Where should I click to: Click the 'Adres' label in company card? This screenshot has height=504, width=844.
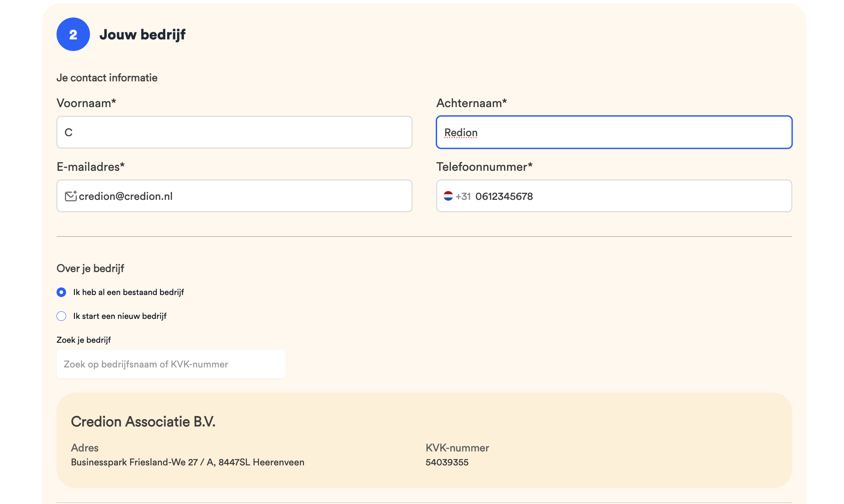[x=84, y=448]
